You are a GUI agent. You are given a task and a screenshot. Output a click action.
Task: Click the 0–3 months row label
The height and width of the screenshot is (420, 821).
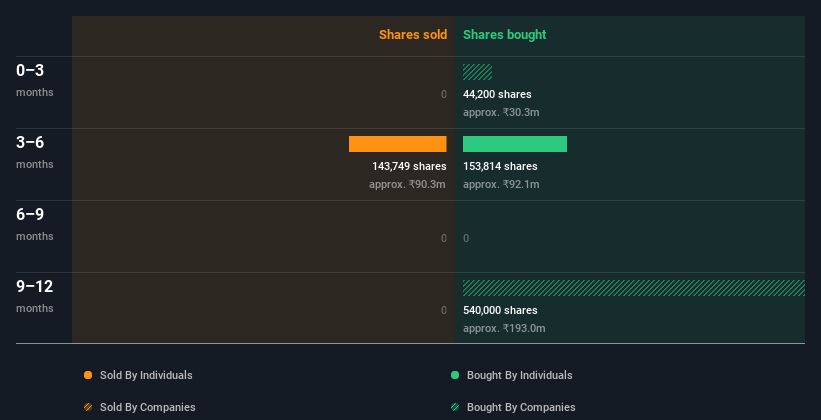pyautogui.click(x=35, y=80)
